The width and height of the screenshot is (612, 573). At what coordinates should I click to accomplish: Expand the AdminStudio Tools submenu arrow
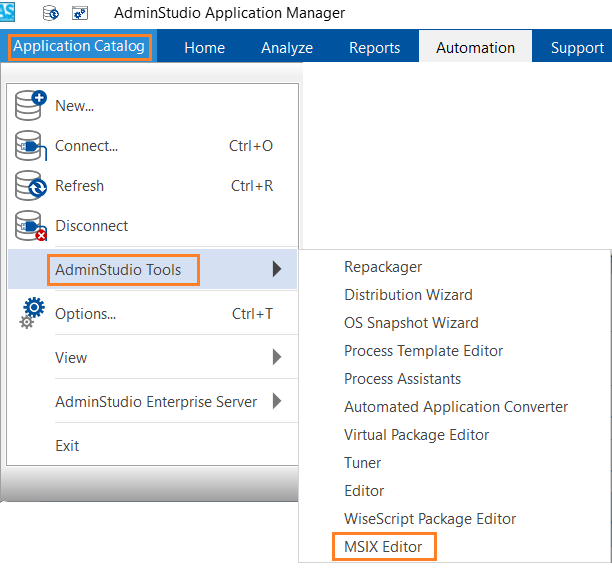click(x=276, y=269)
